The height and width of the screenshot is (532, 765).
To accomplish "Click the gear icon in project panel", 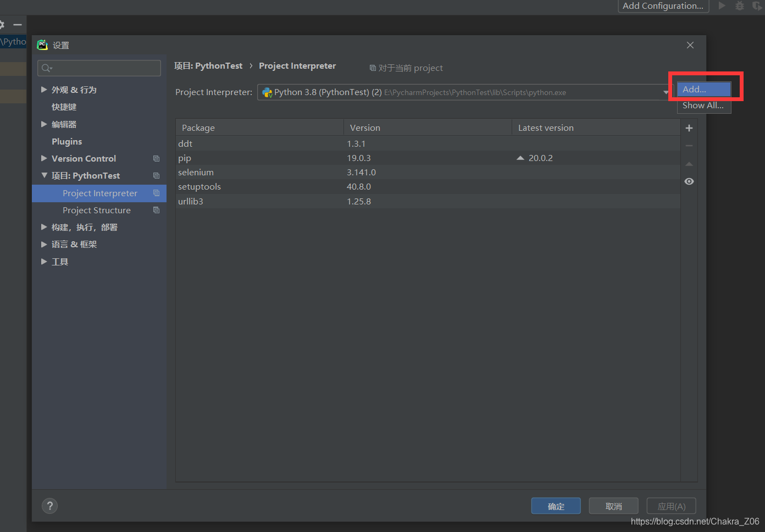I will [2, 25].
